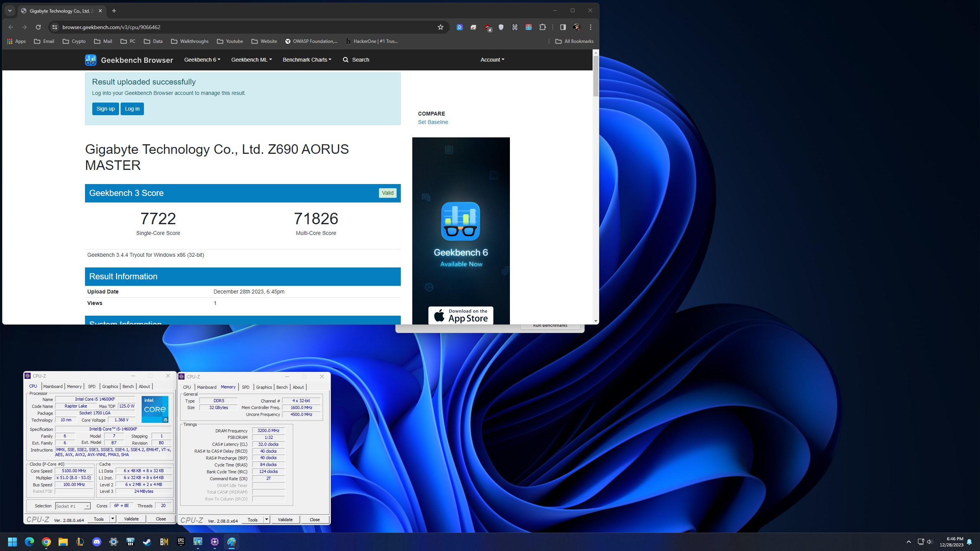Open the Crypto bookmarks folder
Image resolution: width=980 pixels, height=551 pixels.
point(74,41)
